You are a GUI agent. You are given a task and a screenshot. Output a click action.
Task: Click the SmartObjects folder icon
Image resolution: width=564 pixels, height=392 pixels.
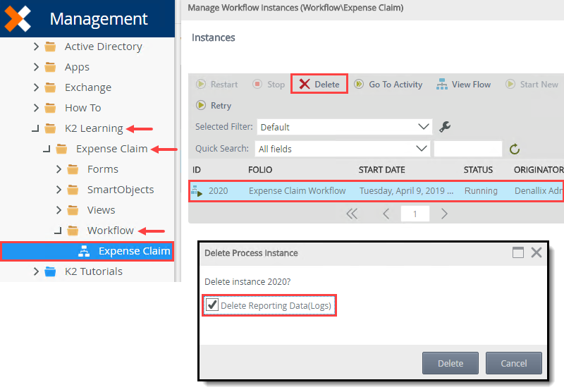(x=73, y=190)
